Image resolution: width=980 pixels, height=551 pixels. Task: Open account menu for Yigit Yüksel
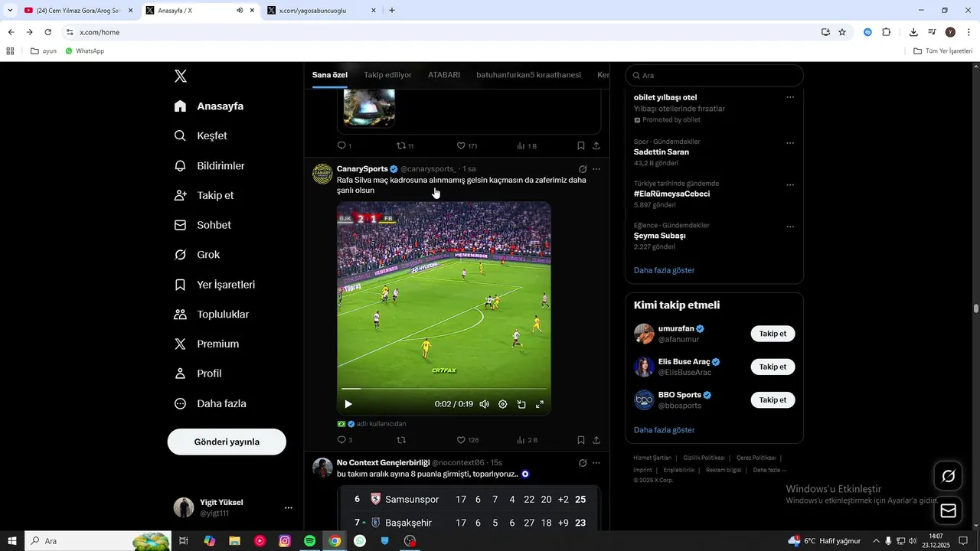click(x=234, y=507)
